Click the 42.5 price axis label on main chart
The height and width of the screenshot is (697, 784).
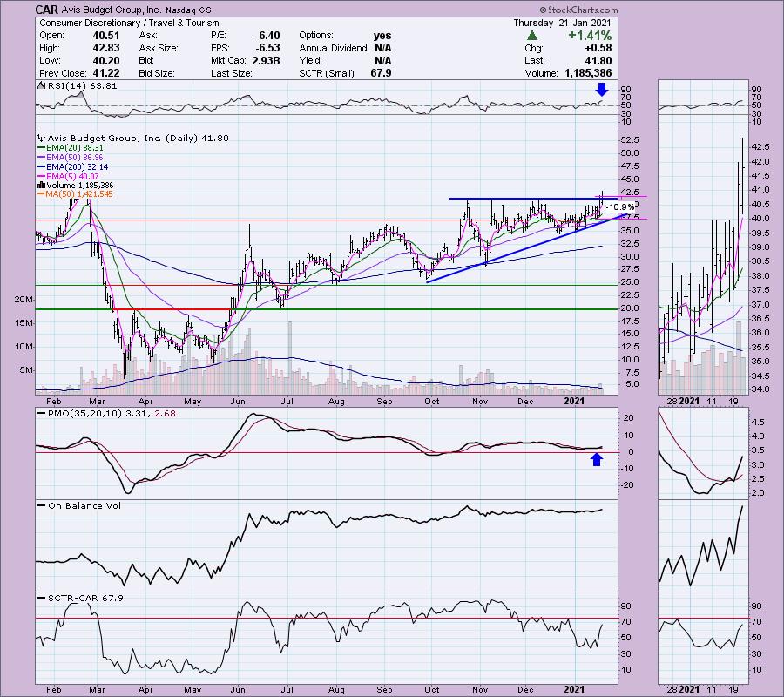(630, 192)
